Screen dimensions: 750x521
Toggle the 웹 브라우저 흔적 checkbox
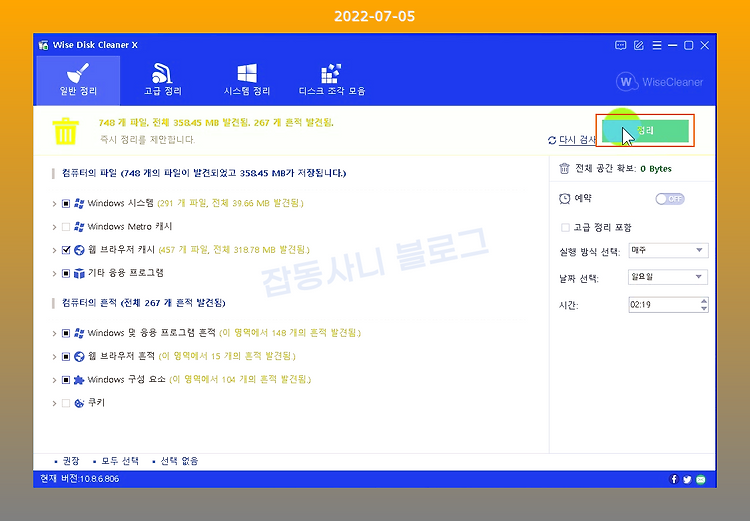coord(66,357)
